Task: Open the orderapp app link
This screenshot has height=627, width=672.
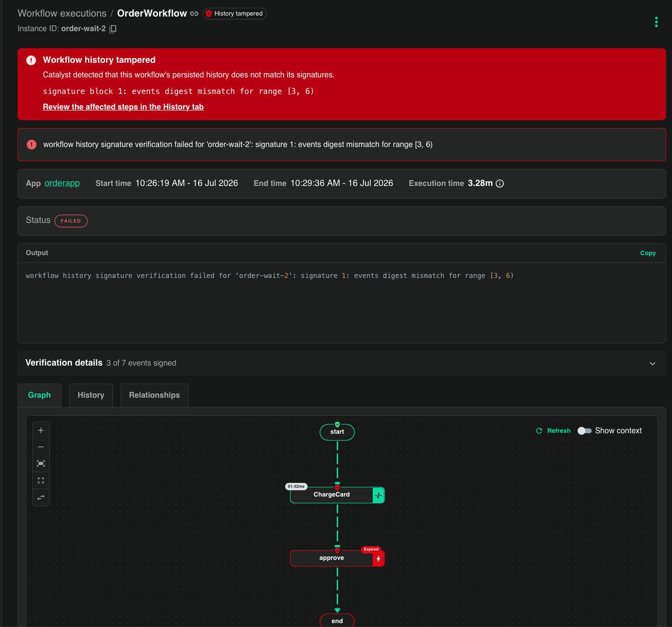Action: [62, 183]
